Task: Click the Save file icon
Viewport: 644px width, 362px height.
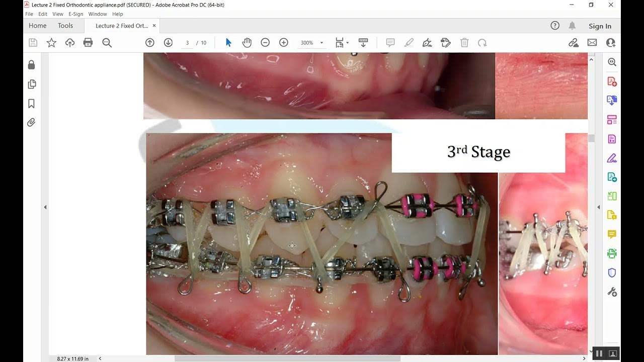Action: pos(33,43)
